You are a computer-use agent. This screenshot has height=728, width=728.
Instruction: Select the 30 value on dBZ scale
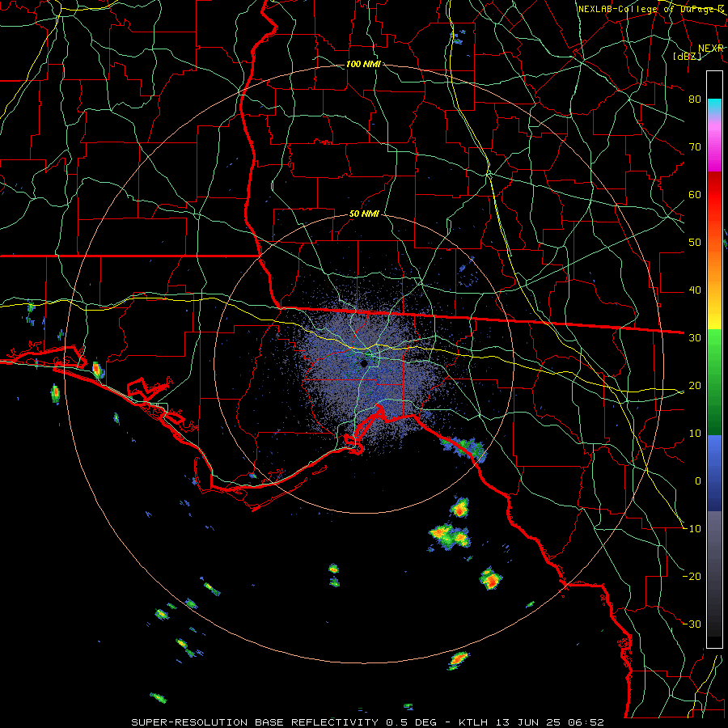(695, 338)
